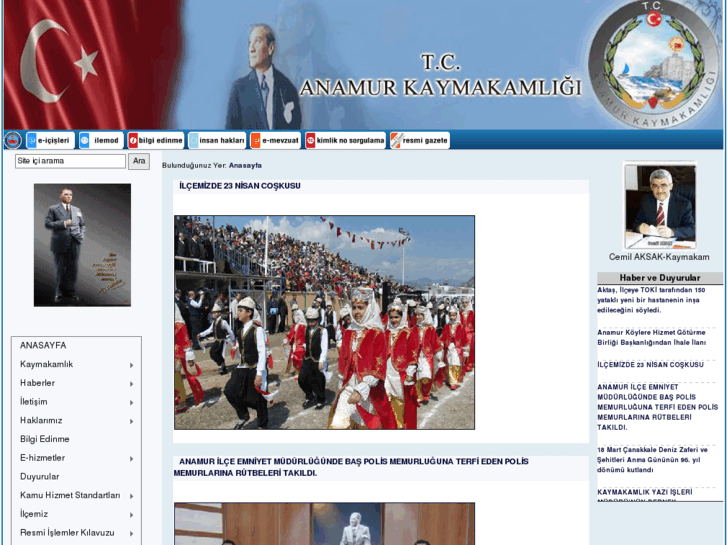Open E-hizmetler side menu item
The width and height of the screenshot is (727, 545).
click(x=42, y=458)
